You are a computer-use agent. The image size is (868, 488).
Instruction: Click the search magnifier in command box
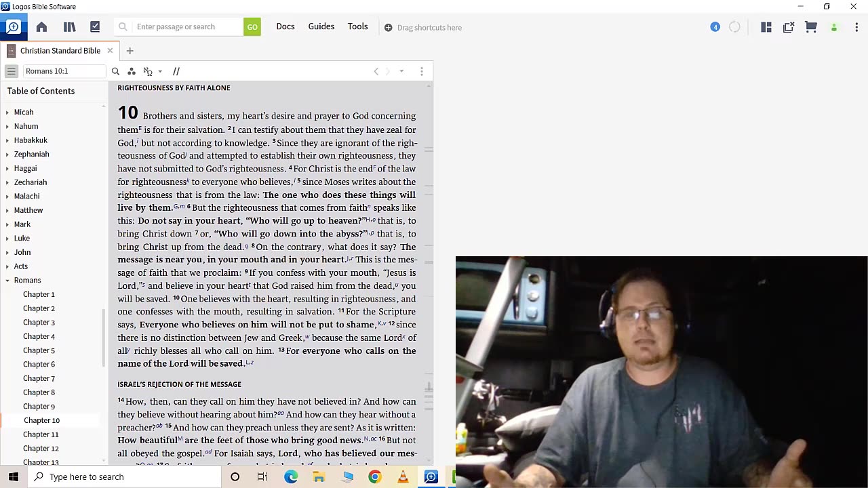click(x=123, y=27)
